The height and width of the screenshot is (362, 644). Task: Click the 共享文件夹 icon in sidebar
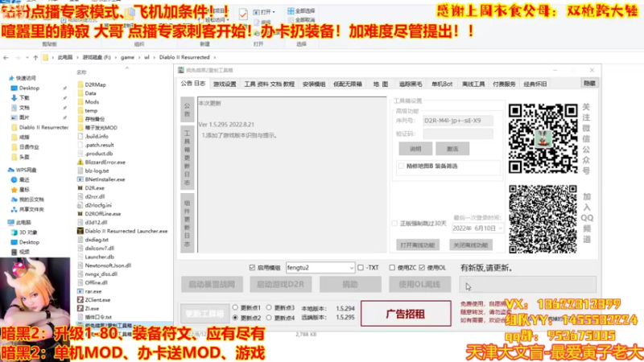click(x=14, y=209)
